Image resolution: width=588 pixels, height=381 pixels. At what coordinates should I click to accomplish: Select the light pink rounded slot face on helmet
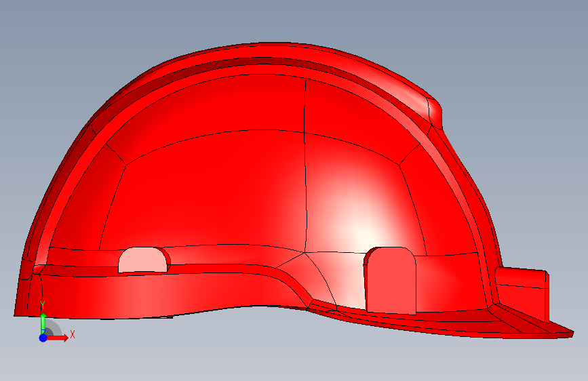tap(142, 260)
